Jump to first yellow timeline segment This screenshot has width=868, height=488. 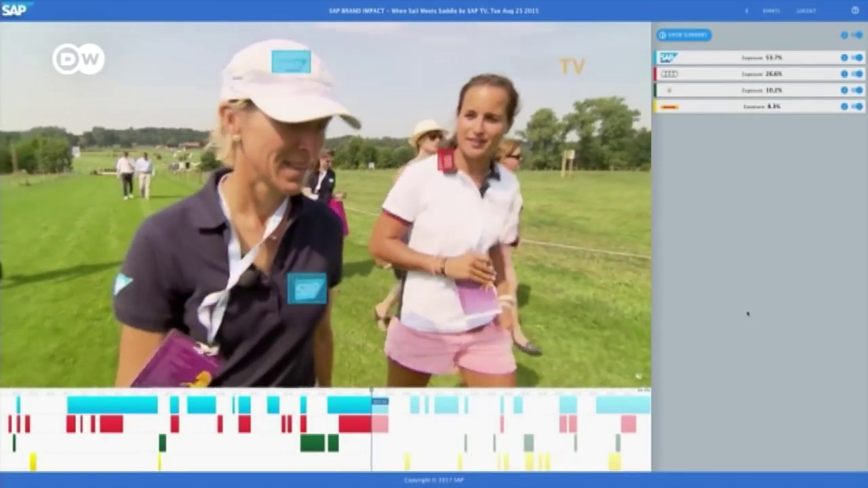click(32, 462)
